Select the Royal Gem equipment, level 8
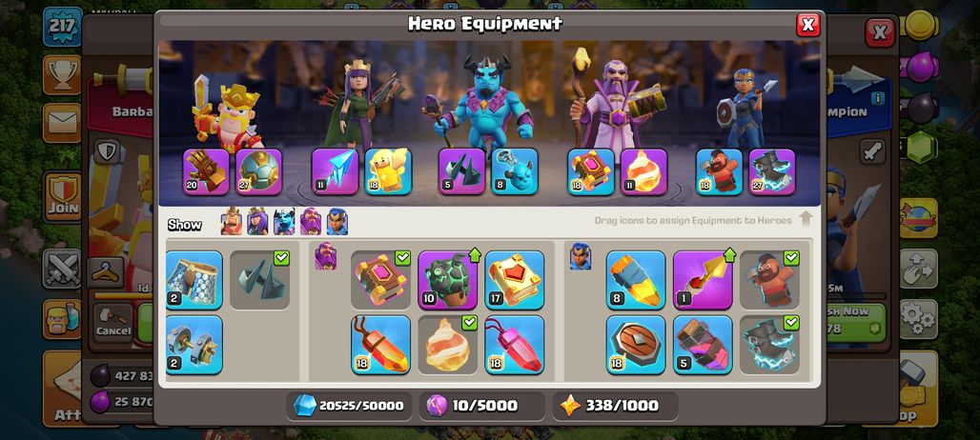 (636, 280)
